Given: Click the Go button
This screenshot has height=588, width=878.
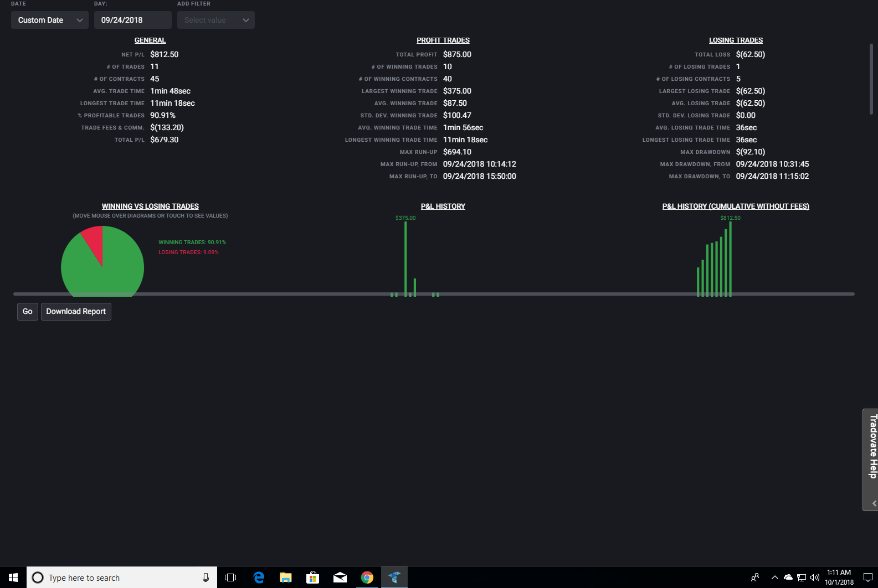Looking at the screenshot, I should (x=28, y=312).
